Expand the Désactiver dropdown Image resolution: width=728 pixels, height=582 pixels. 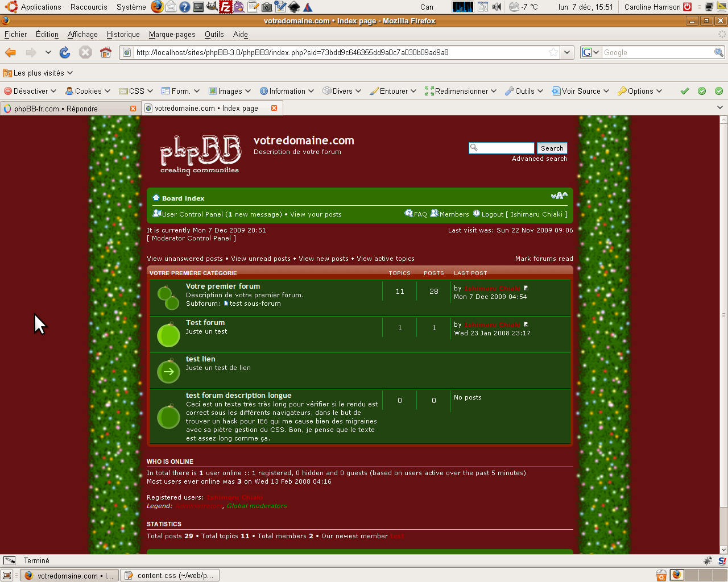(30, 91)
